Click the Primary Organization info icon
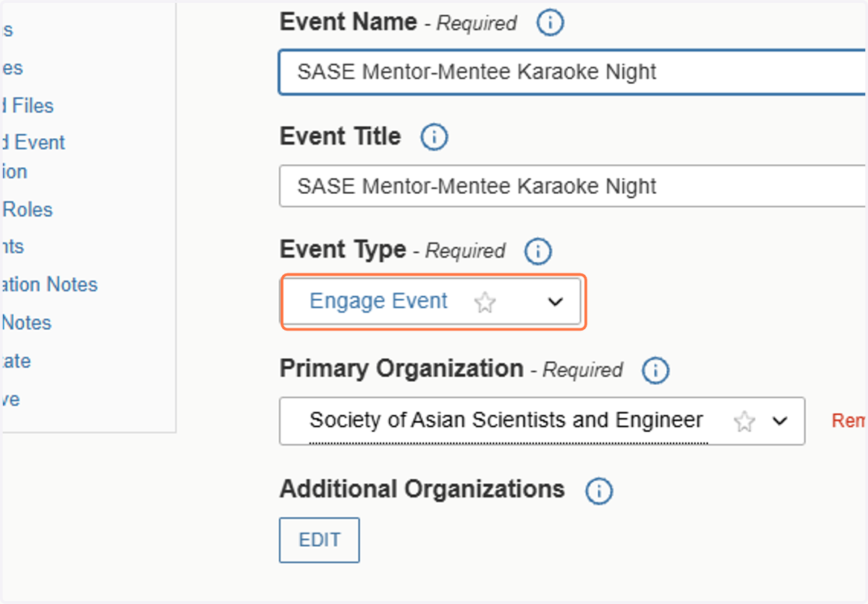This screenshot has width=868, height=604. [655, 371]
